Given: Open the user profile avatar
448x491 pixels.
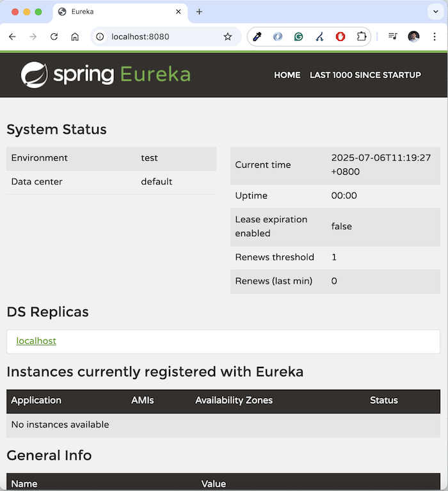Looking at the screenshot, I should [413, 36].
